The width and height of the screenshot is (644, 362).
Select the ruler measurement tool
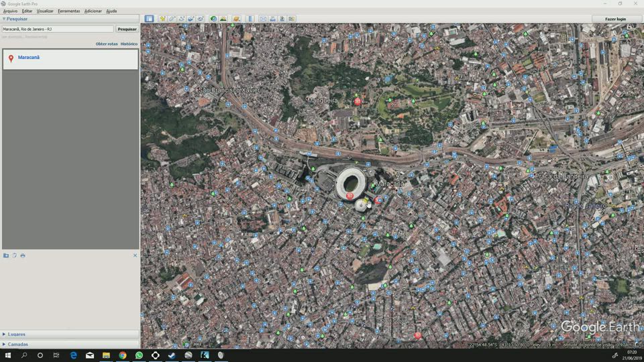pos(250,19)
